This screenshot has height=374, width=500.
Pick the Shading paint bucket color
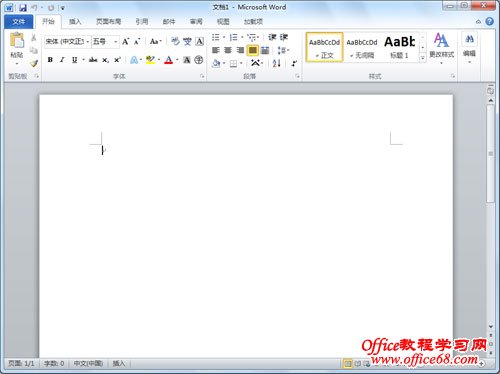(x=216, y=63)
